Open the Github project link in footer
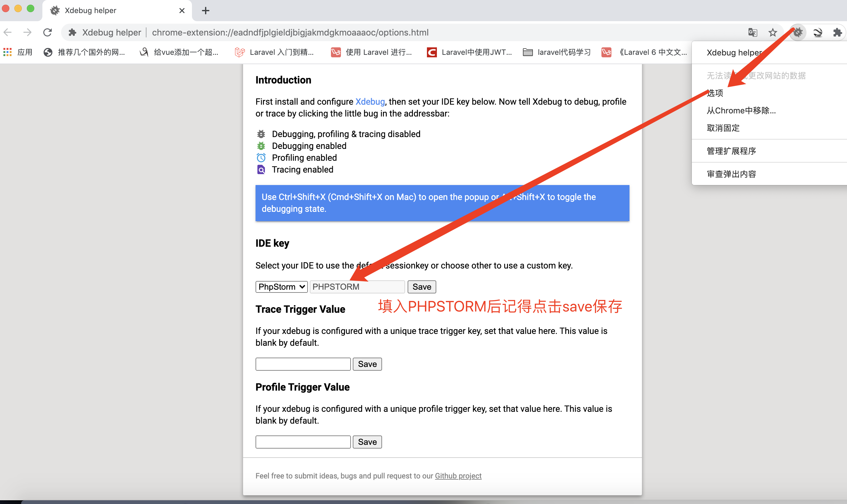This screenshot has width=847, height=504. click(x=458, y=475)
